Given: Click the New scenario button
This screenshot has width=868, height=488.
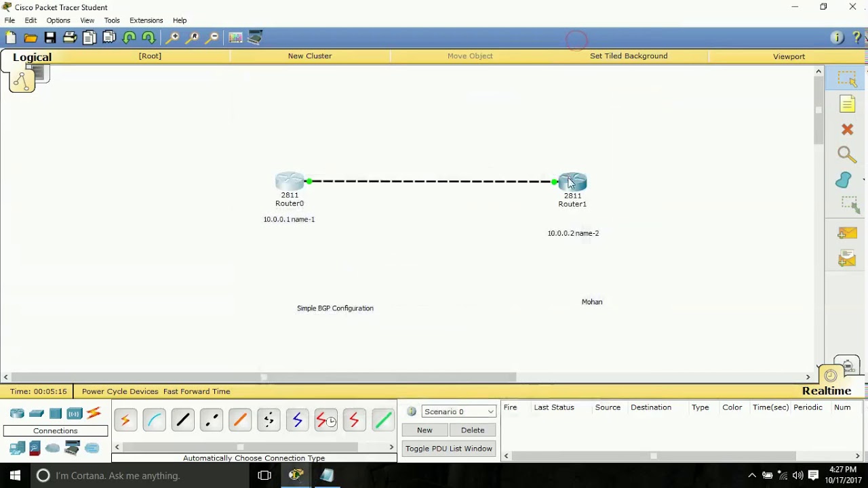Looking at the screenshot, I should coord(425,430).
